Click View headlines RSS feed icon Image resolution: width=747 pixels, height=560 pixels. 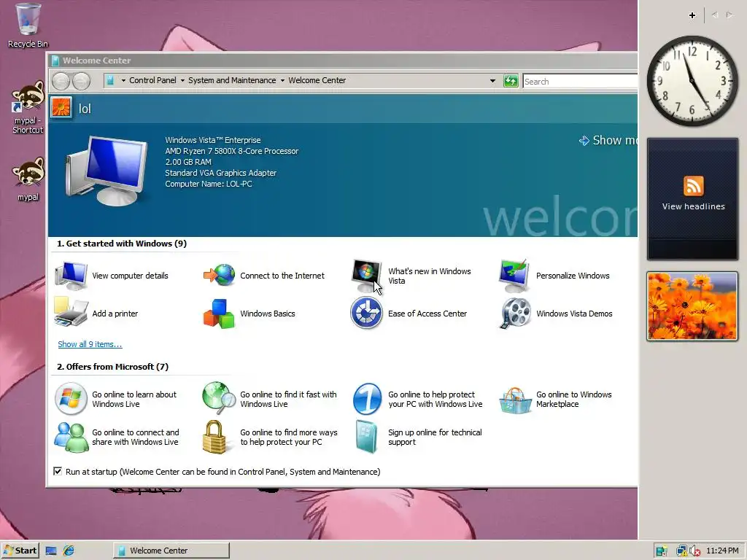693,186
